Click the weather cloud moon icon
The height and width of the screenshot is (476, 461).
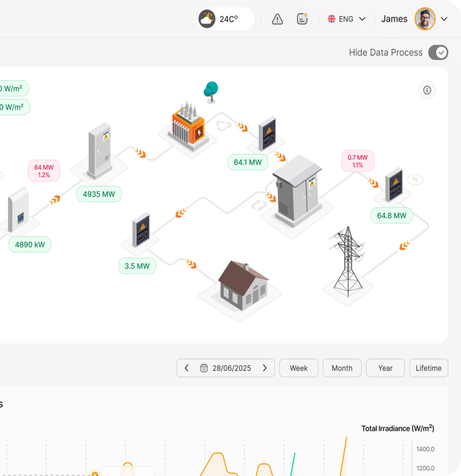207,19
